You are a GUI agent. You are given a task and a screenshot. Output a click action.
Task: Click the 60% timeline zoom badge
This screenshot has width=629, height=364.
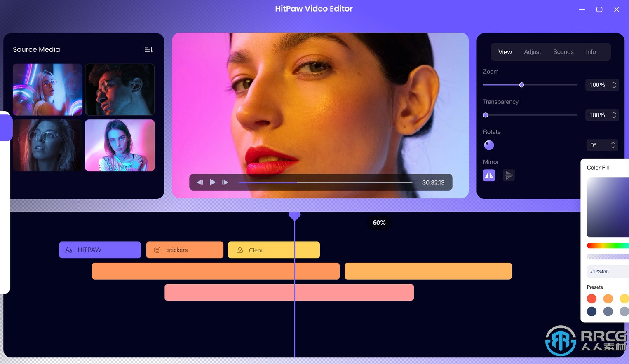[379, 223]
